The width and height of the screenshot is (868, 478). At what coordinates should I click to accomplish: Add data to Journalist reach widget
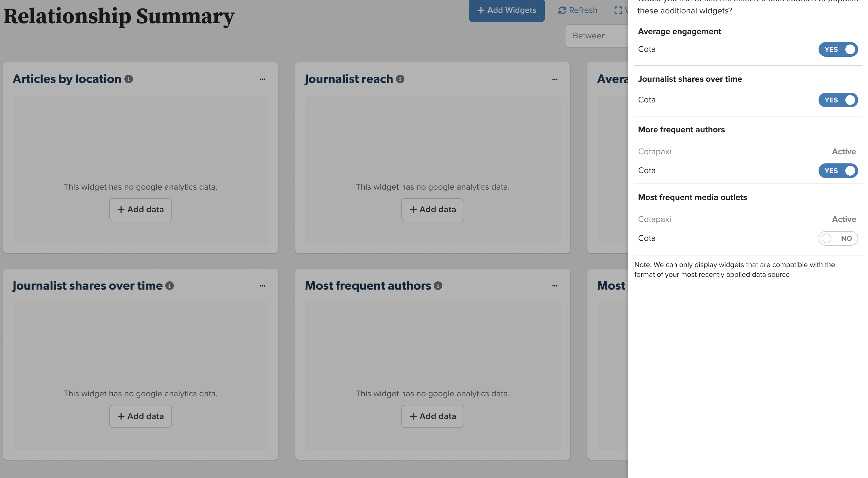click(x=433, y=209)
